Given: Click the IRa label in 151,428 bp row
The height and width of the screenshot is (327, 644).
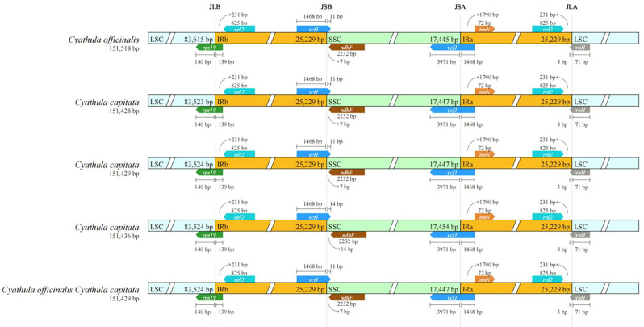Looking at the screenshot, I should (x=468, y=102).
